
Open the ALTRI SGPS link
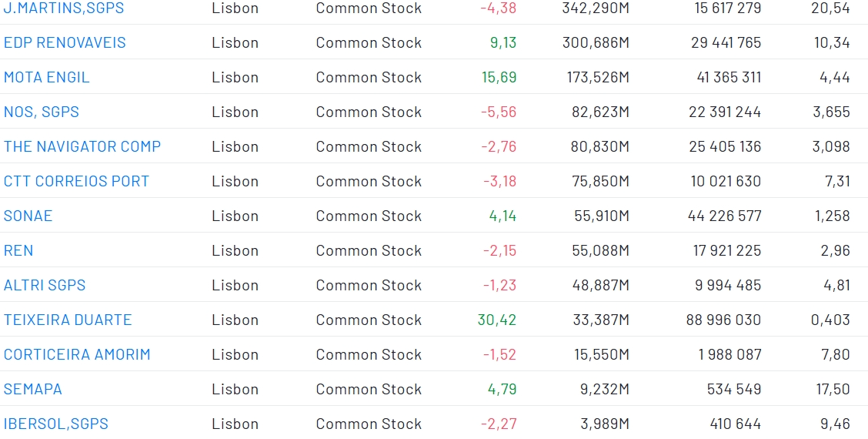tap(45, 286)
